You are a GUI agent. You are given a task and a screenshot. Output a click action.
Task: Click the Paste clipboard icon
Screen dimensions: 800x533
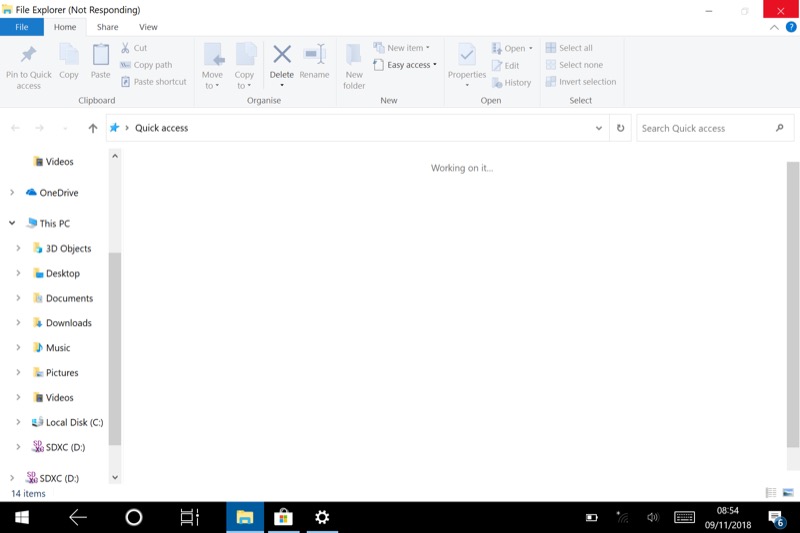(101, 54)
